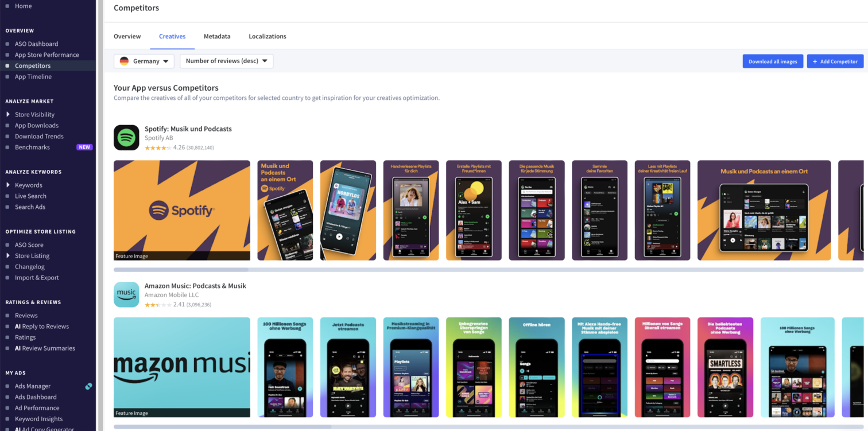This screenshot has width=868, height=431.
Task: Click the App Timeline sidebar icon
Action: [7, 76]
